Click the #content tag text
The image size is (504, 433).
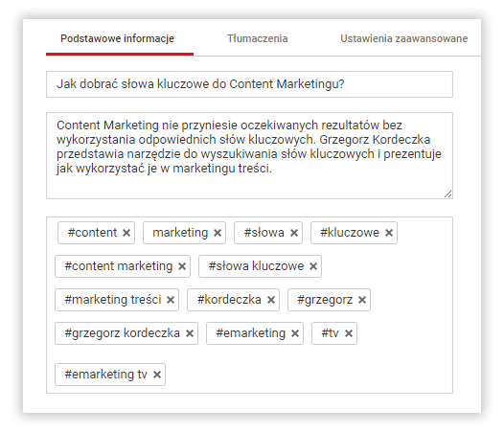click(92, 233)
